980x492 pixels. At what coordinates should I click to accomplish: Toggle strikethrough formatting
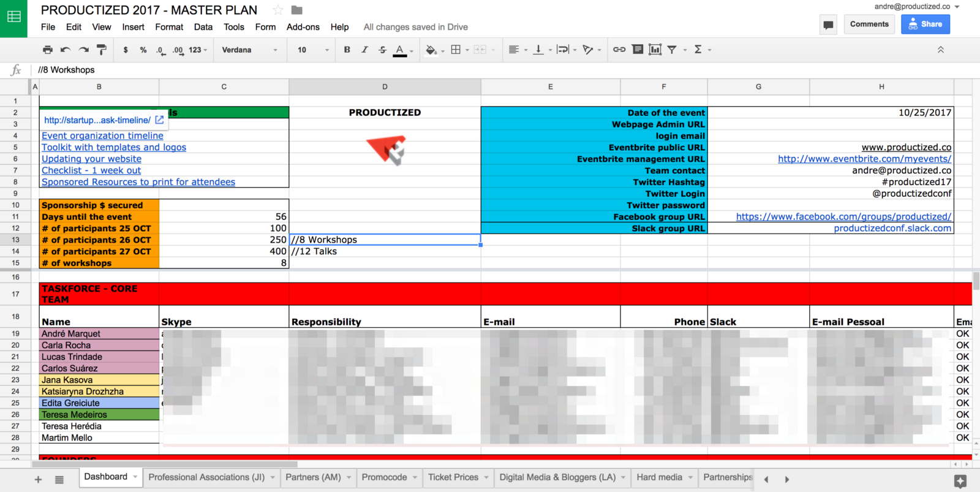[x=382, y=50]
